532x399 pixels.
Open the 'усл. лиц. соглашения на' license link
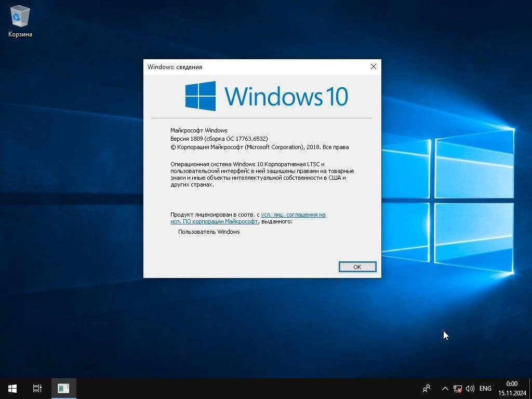[293, 215]
